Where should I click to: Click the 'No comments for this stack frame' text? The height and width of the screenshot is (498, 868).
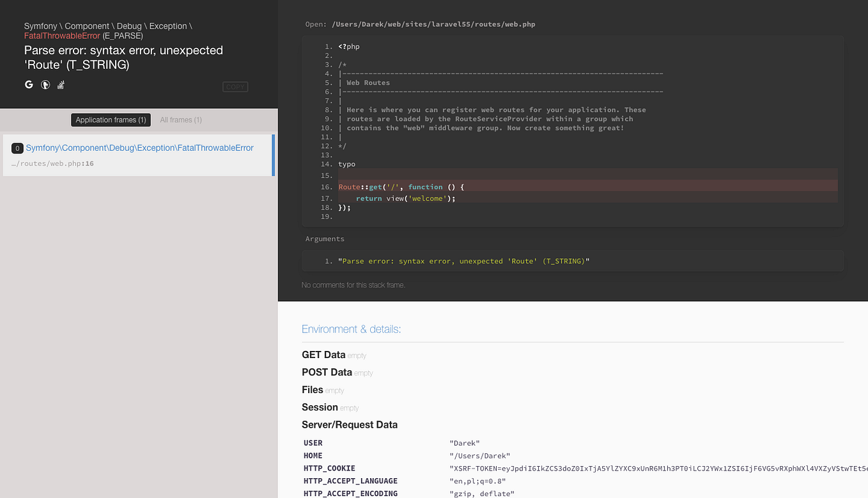point(353,285)
